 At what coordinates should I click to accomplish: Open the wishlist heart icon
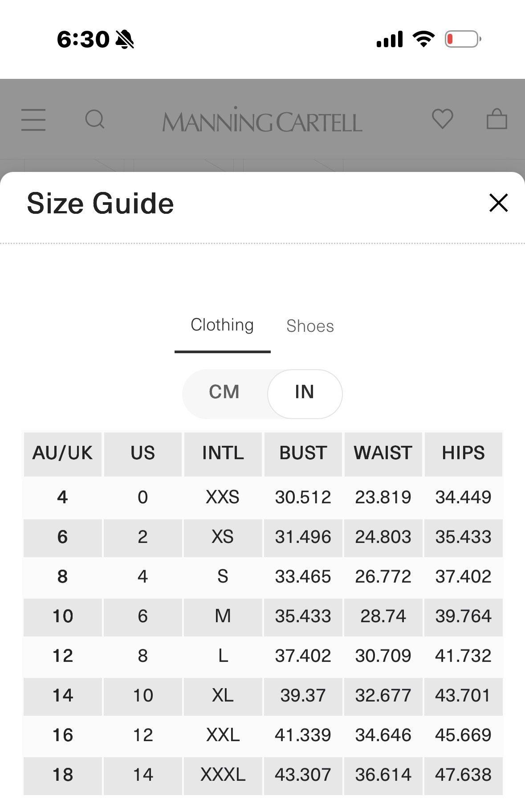(443, 119)
